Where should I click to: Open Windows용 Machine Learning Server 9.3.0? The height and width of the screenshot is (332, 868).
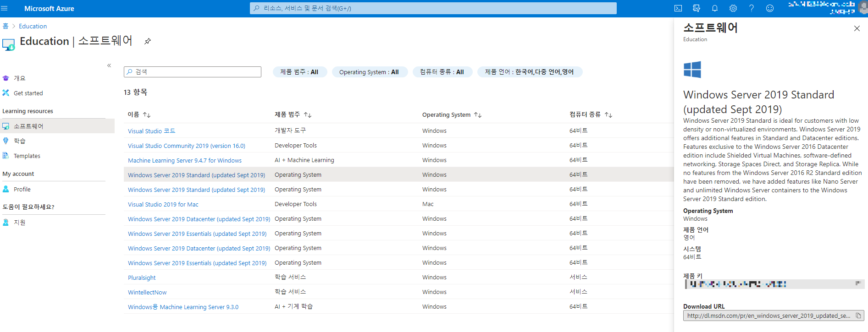point(183,307)
